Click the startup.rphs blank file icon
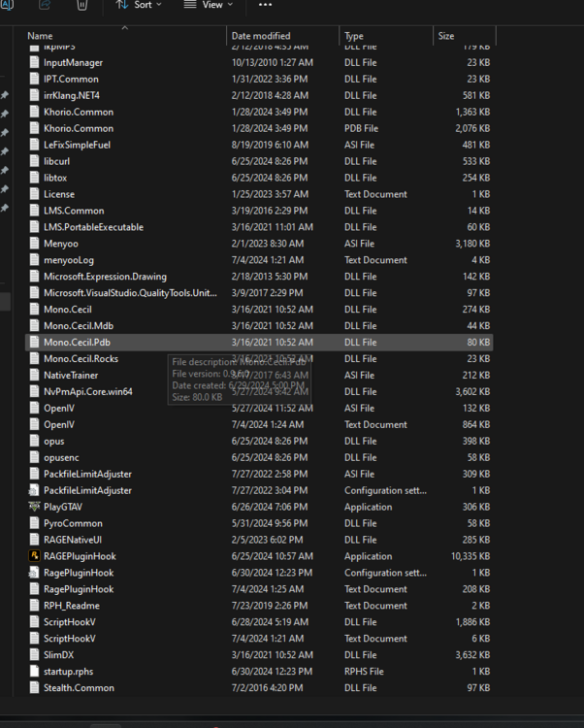This screenshot has width=584, height=728. pos(34,672)
